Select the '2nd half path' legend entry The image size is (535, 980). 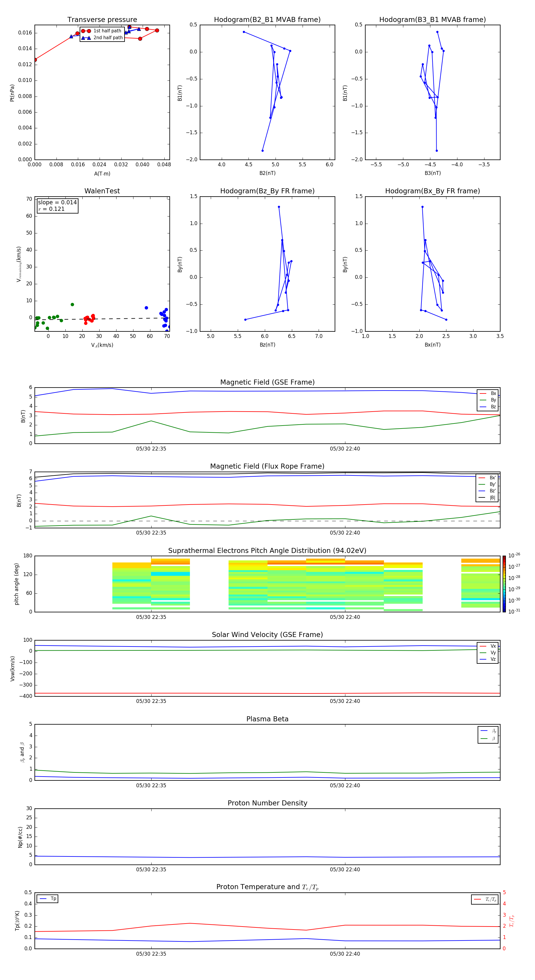[102, 38]
